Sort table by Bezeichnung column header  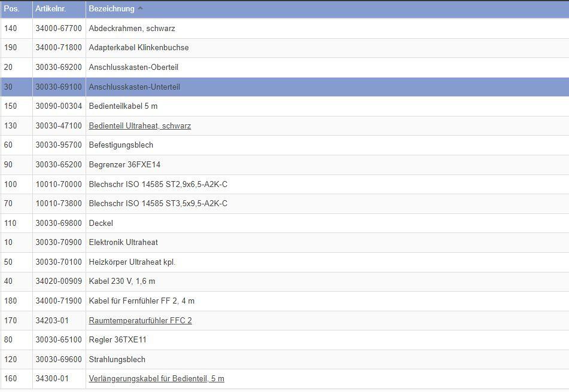(x=111, y=9)
